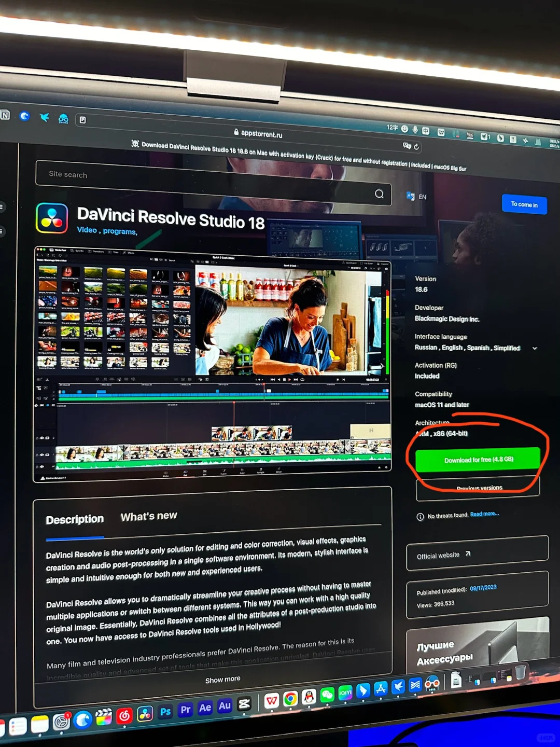Launch Premiere Pro from the Dock

click(185, 710)
